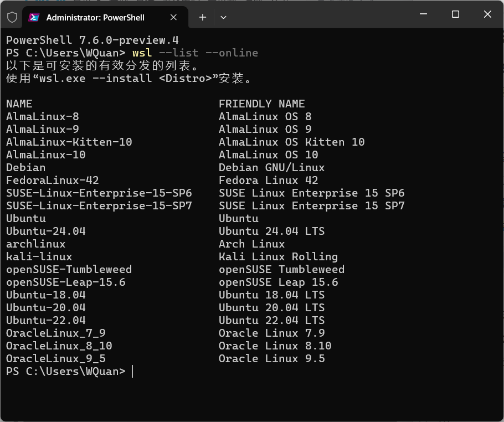Click the FRIENDLY NAME column header
The height and width of the screenshot is (422, 504).
tap(261, 104)
